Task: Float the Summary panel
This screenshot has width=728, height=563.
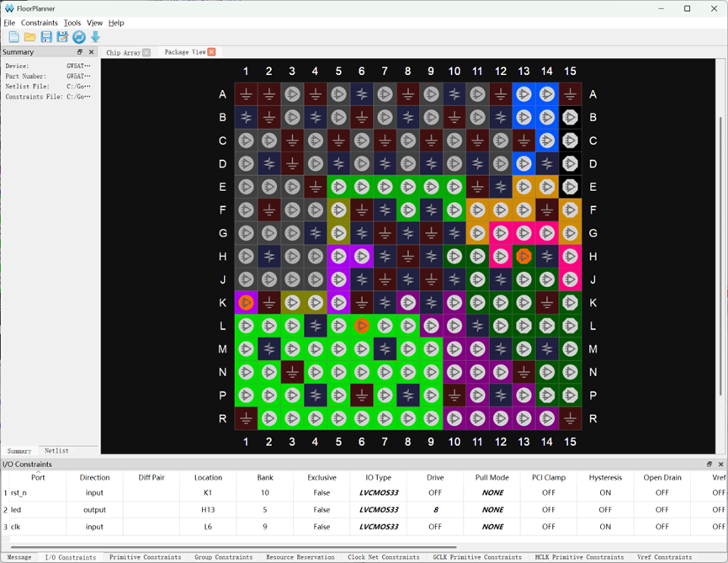Action: [80, 52]
